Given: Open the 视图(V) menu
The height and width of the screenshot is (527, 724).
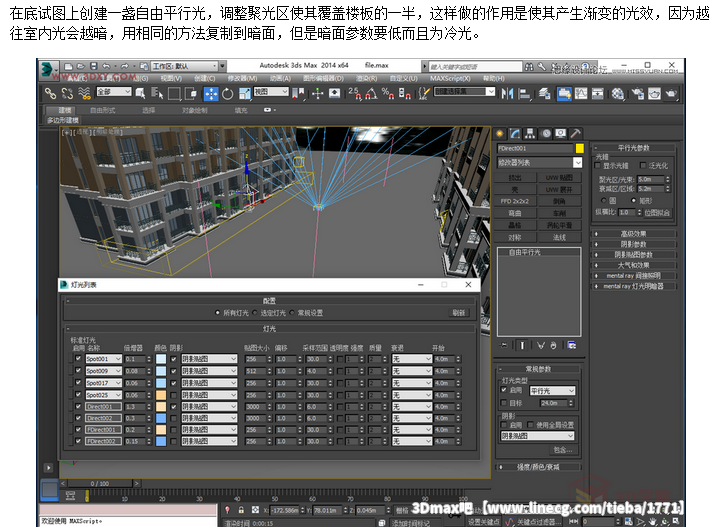Looking at the screenshot, I should point(171,79).
